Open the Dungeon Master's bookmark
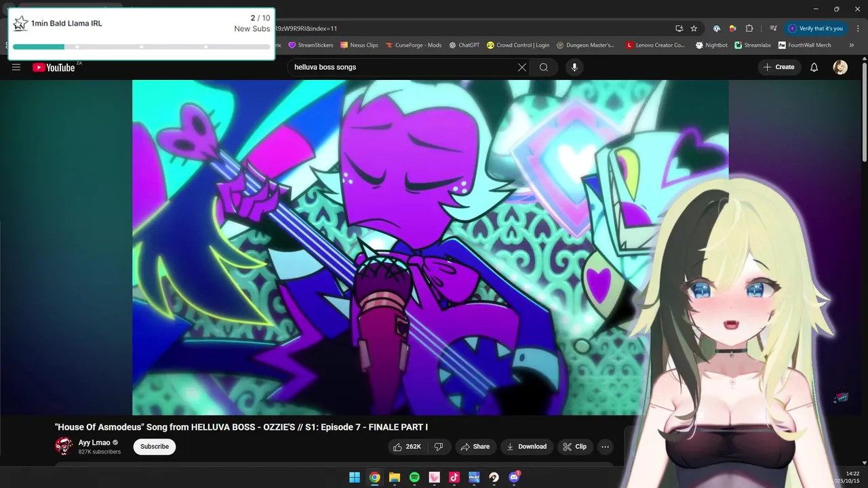This screenshot has width=868, height=488. click(585, 45)
